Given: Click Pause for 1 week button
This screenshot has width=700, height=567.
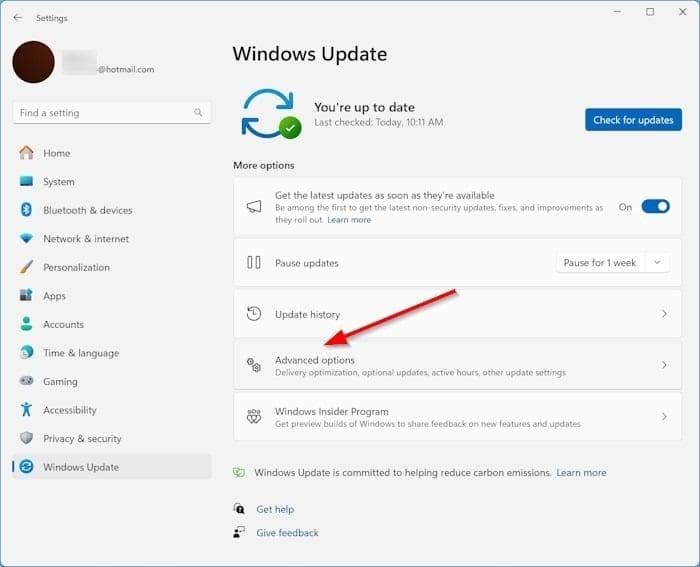Looking at the screenshot, I should point(600,263).
